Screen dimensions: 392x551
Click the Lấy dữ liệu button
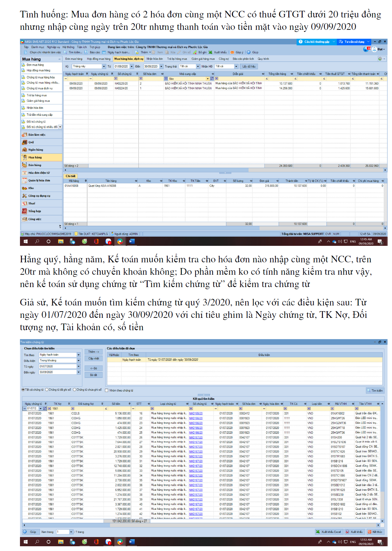[249, 66]
